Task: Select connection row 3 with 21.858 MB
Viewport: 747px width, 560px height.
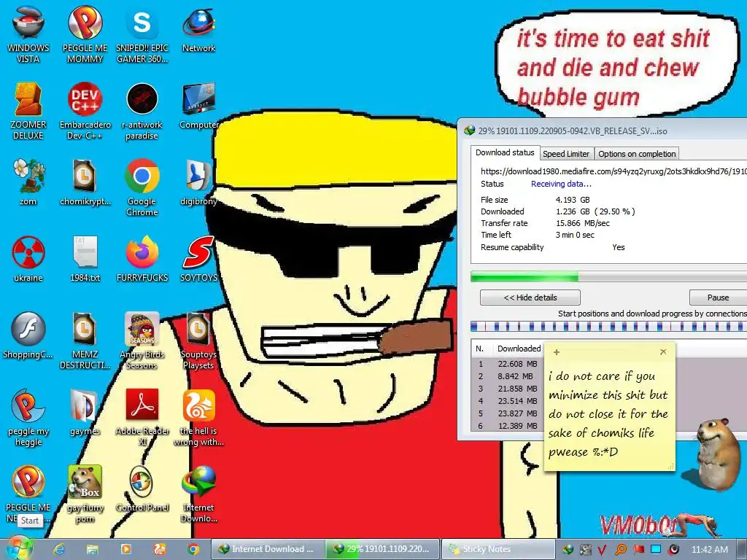Action: [x=508, y=389]
